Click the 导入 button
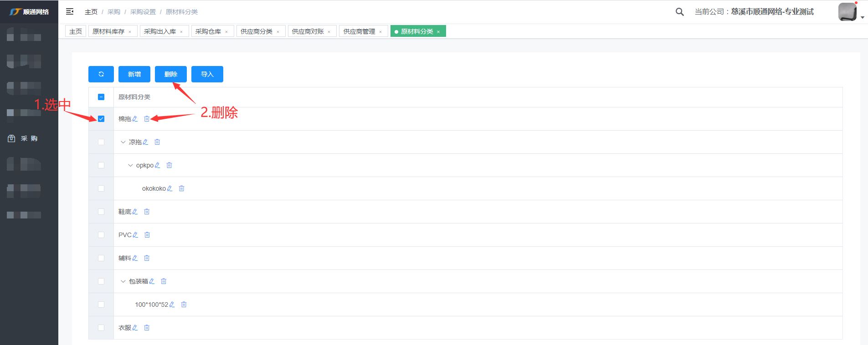The image size is (868, 345). pos(207,74)
